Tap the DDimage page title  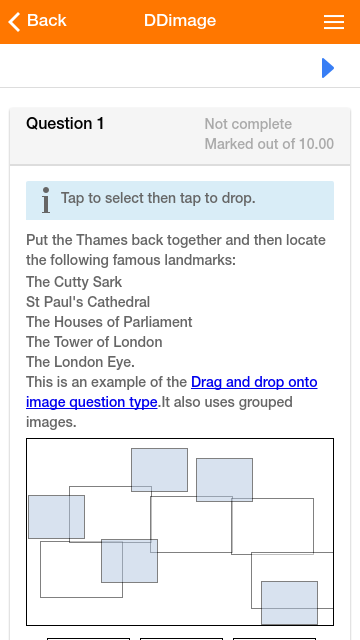[180, 20]
